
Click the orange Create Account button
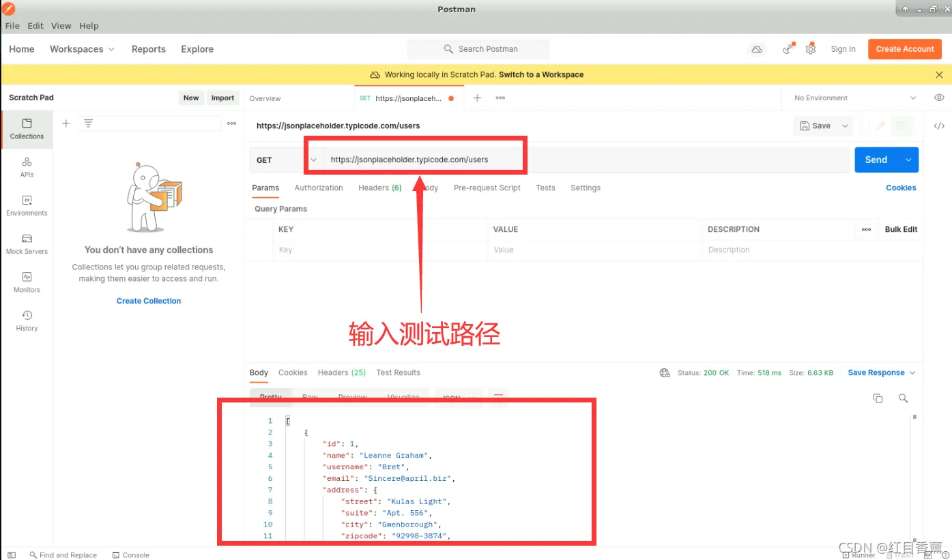click(905, 49)
